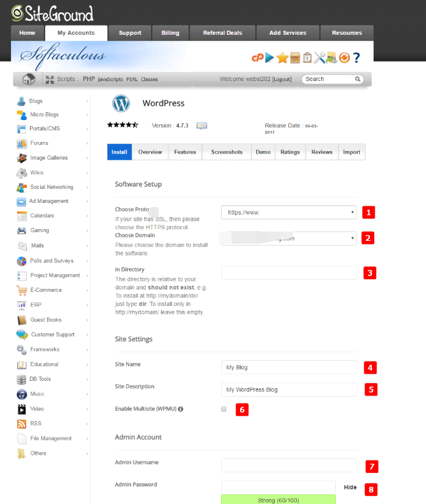
Task: Click the In Directory input field
Action: (x=289, y=272)
